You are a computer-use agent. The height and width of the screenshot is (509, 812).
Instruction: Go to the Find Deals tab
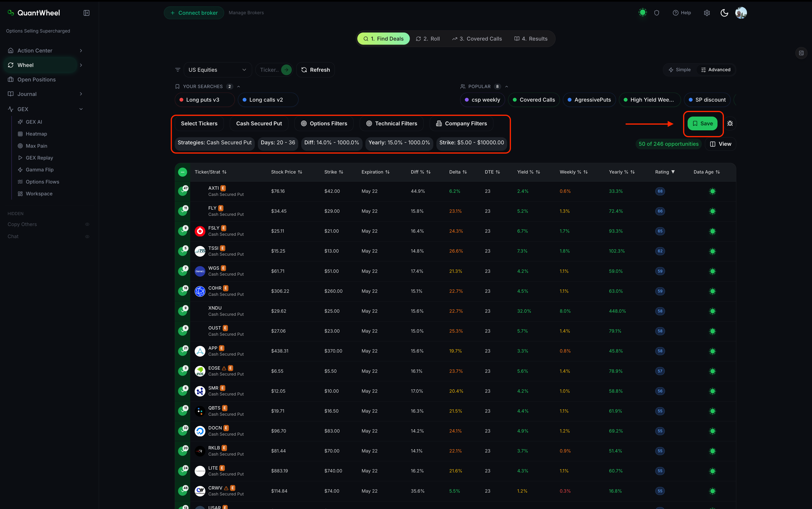383,39
